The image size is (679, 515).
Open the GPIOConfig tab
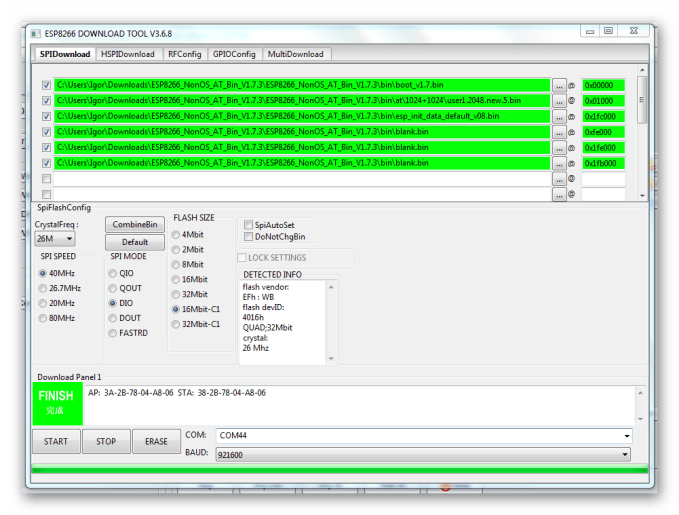pos(233,54)
